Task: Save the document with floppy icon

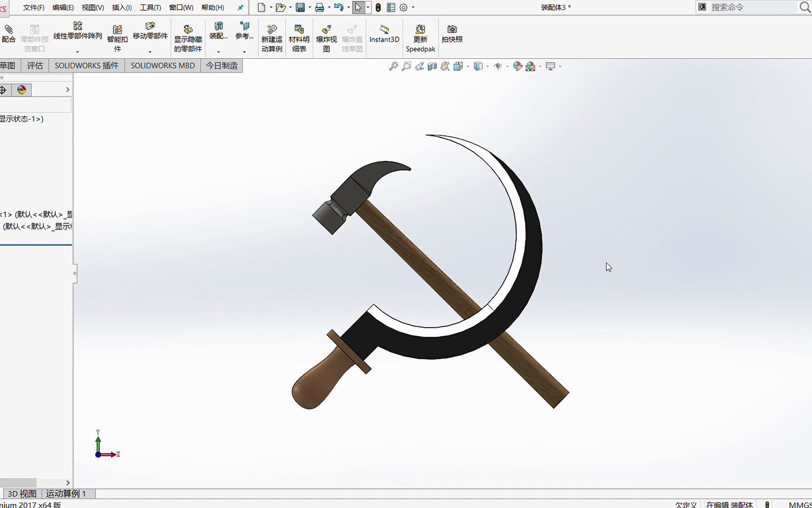Action: click(300, 7)
